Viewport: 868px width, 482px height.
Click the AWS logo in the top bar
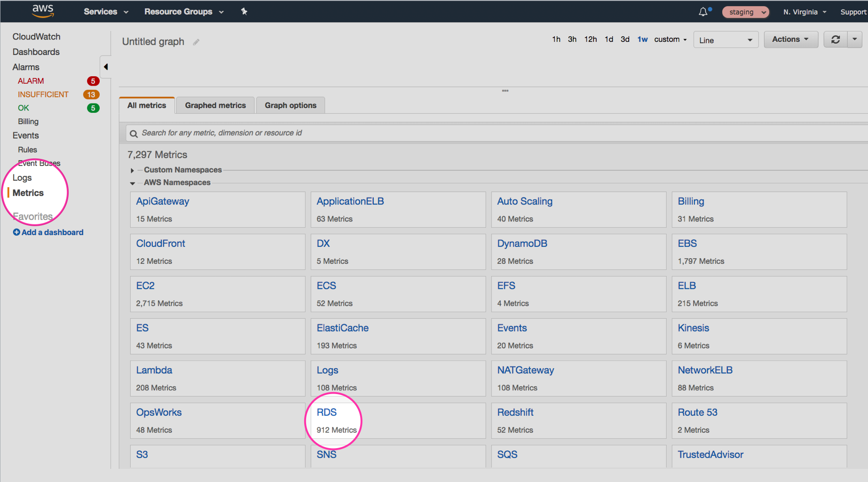[x=42, y=11]
